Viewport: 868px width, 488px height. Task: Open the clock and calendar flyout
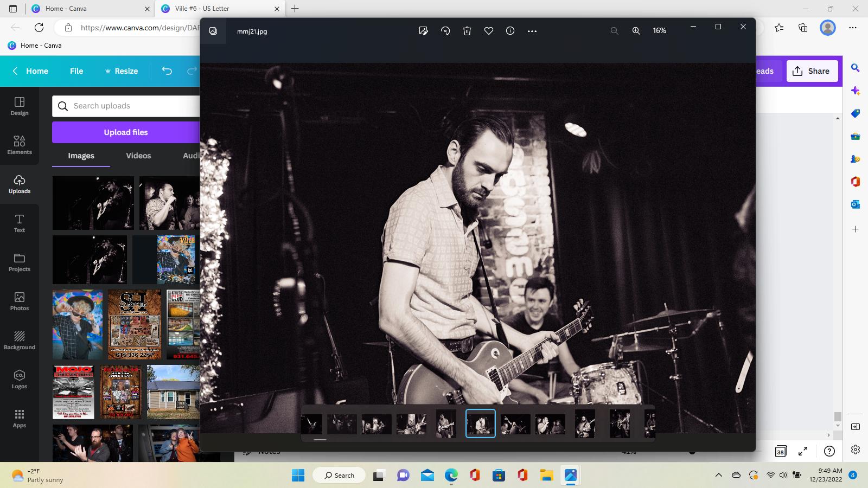click(826, 475)
